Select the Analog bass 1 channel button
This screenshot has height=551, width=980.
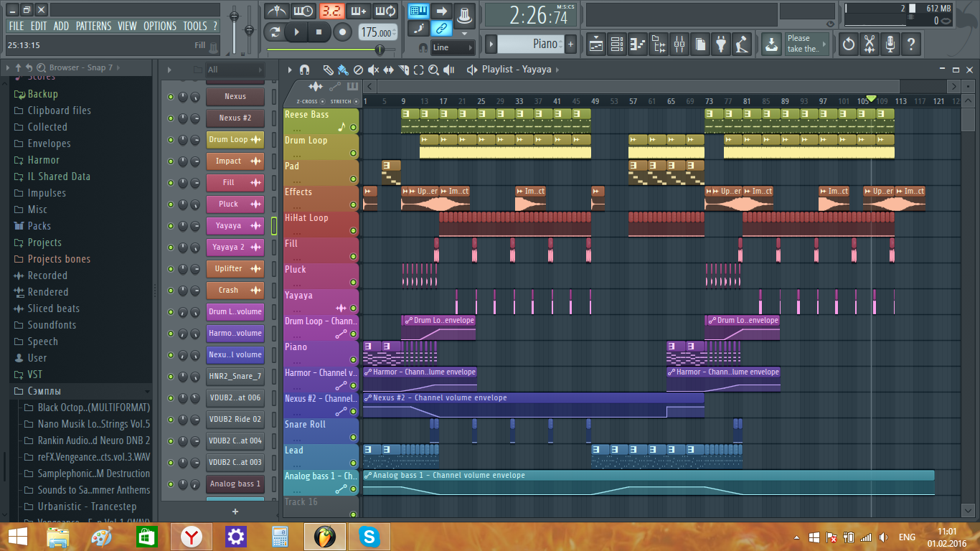(x=235, y=484)
